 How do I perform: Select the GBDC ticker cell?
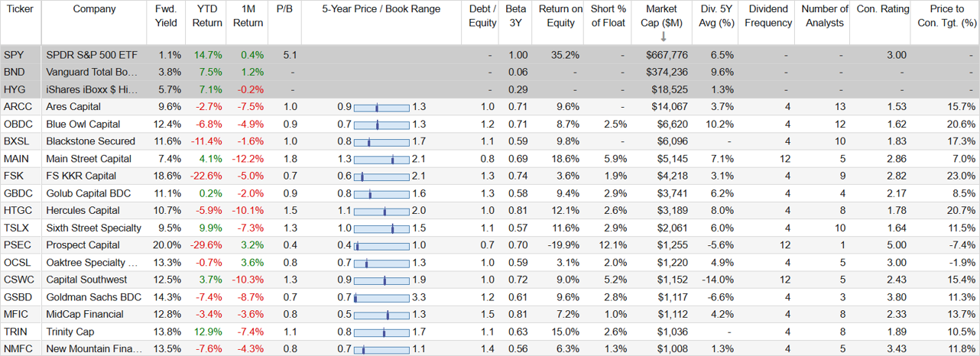pos(18,193)
